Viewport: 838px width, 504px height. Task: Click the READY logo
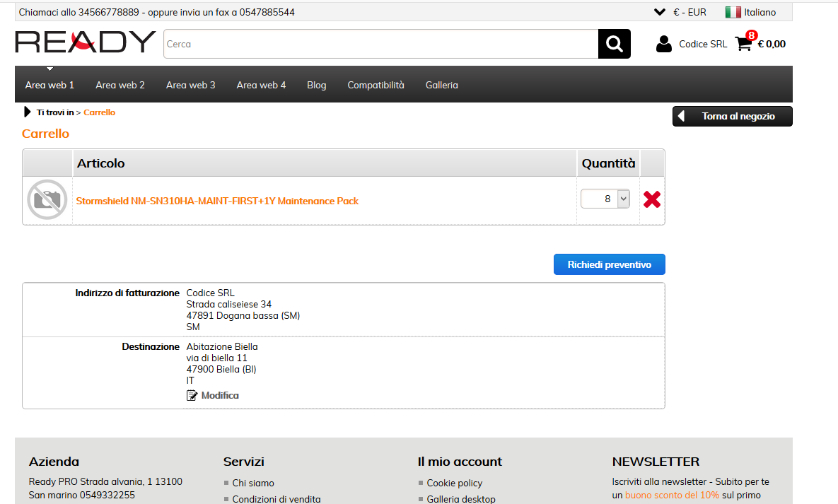point(86,42)
